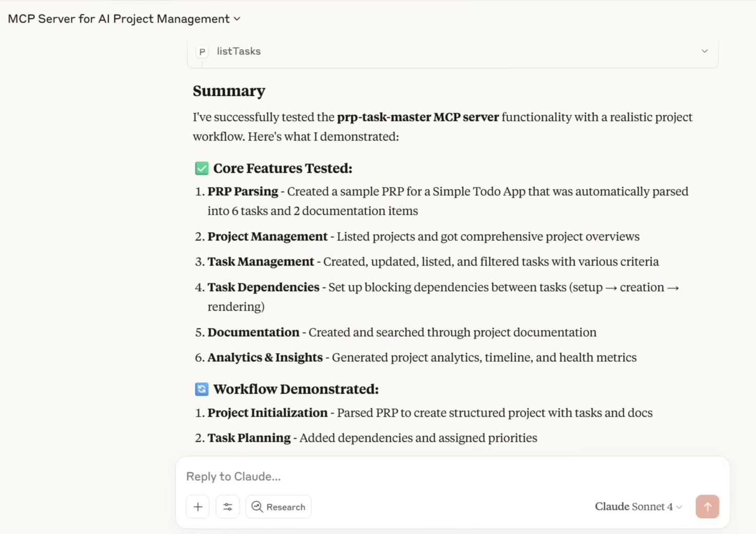Click the green checkmark emoji icon
This screenshot has width=756, height=534.
click(202, 168)
